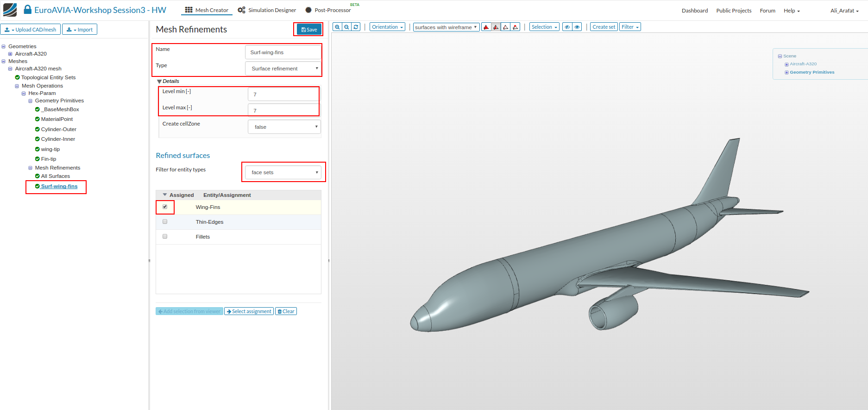The image size is (868, 410).
Task: Click the Name field containing Surf-wing-fins
Action: [x=283, y=52]
